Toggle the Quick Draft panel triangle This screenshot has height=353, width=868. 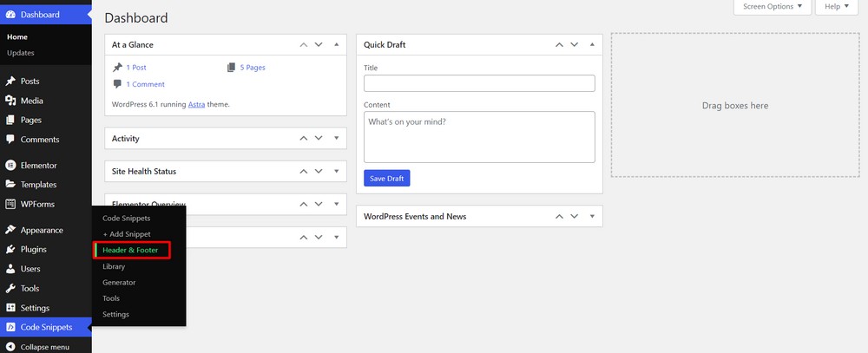[x=592, y=44]
